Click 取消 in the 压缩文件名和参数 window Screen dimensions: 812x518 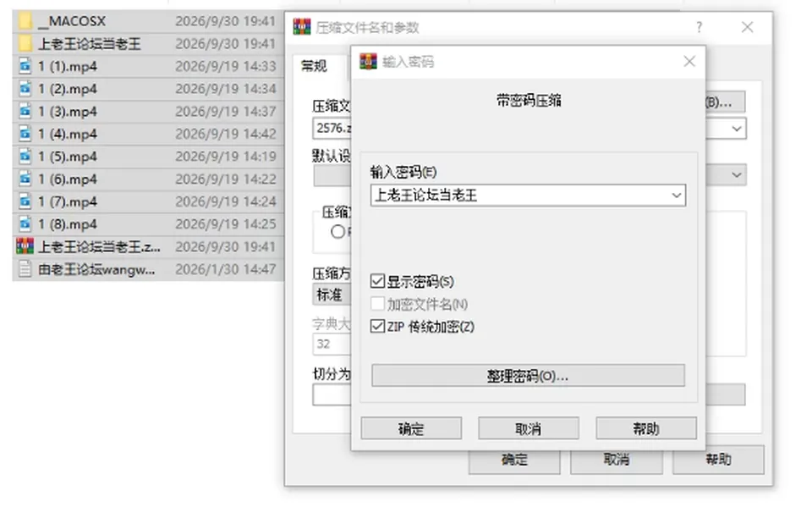[x=617, y=460]
